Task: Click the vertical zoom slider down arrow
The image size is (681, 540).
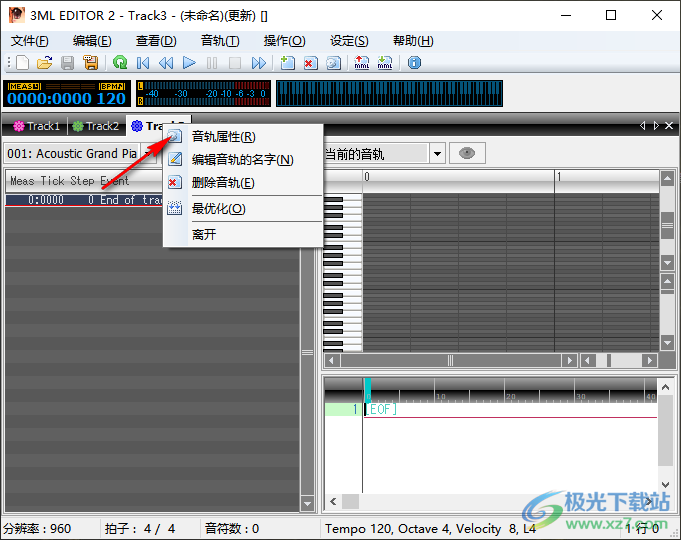Action: click(x=667, y=342)
